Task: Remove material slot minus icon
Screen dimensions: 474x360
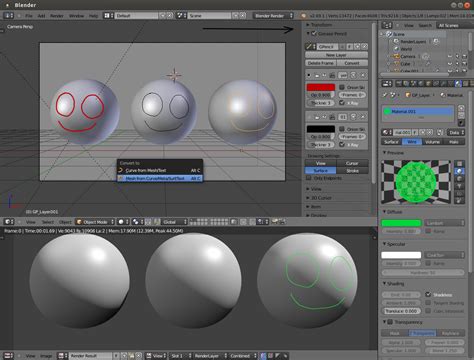Action: click(461, 115)
